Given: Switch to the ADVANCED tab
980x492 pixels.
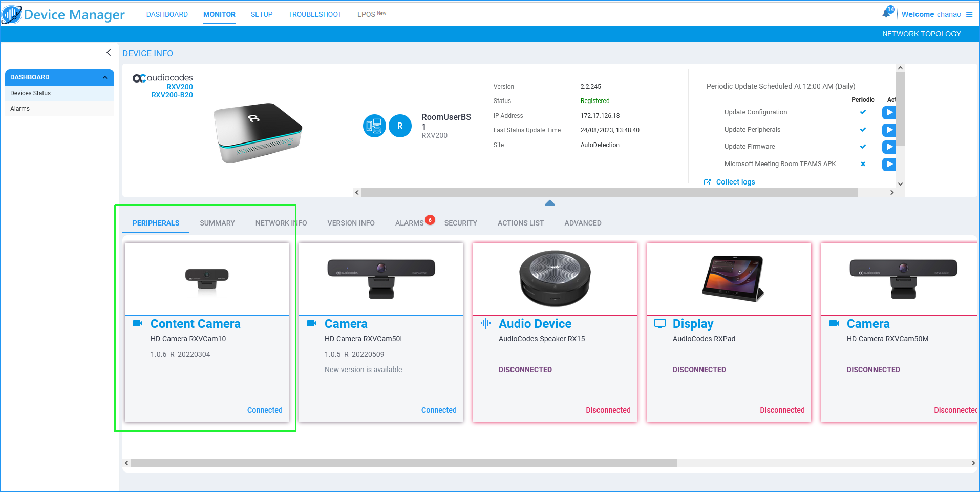Looking at the screenshot, I should pos(583,223).
